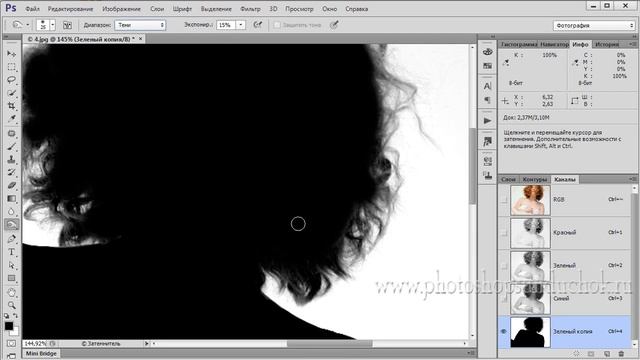Viewport: 640px width, 360px height.
Task: Save selection as channel icon
Action: pos(591,353)
